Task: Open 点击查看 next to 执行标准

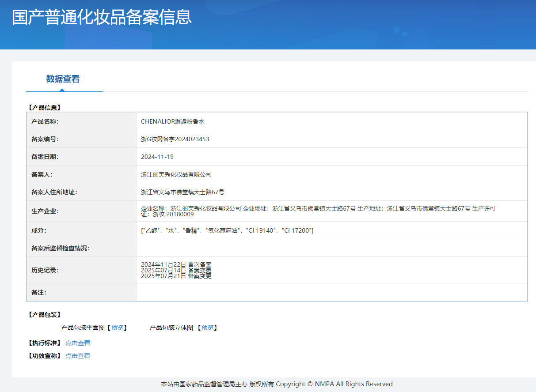Action: [x=78, y=343]
